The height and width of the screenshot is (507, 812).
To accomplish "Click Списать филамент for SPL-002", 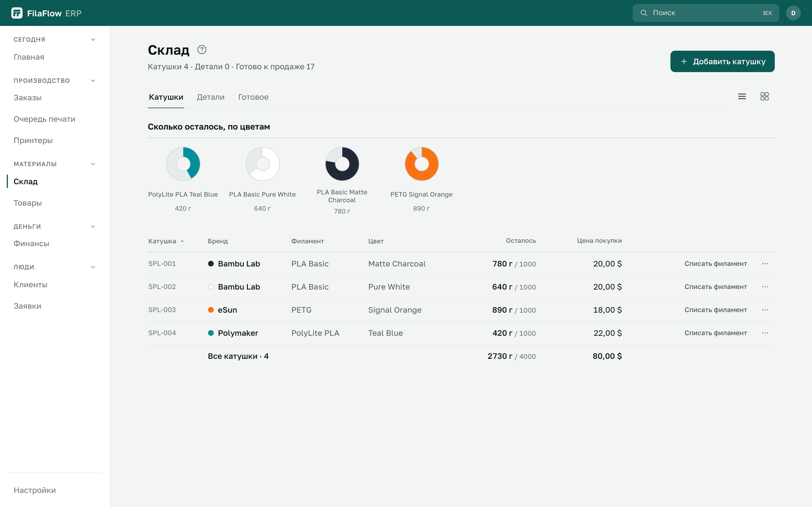I will coord(716,287).
